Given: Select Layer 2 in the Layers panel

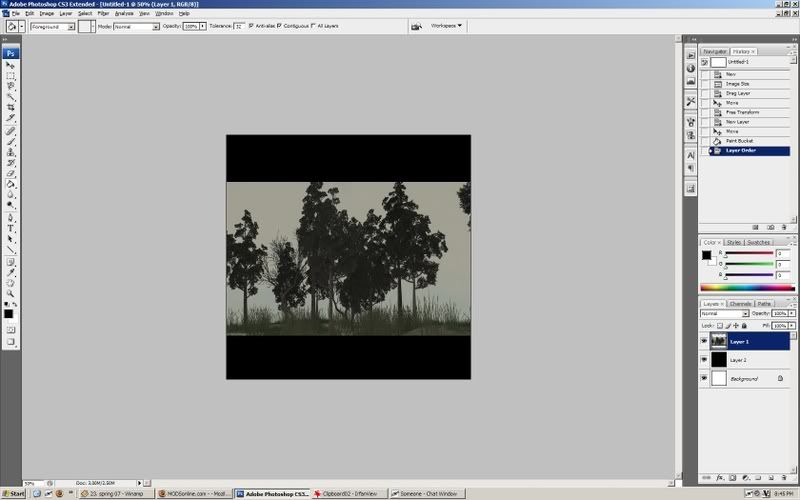Looking at the screenshot, I should pyautogui.click(x=740, y=360).
